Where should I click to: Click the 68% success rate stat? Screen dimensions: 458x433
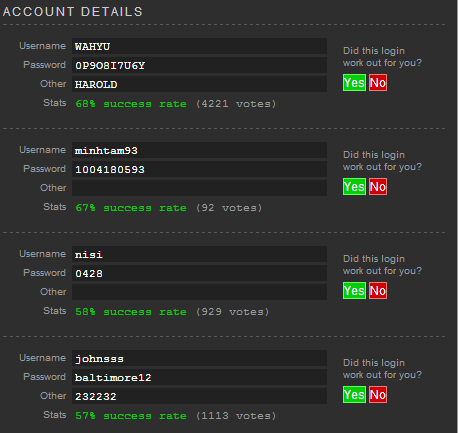[131, 104]
